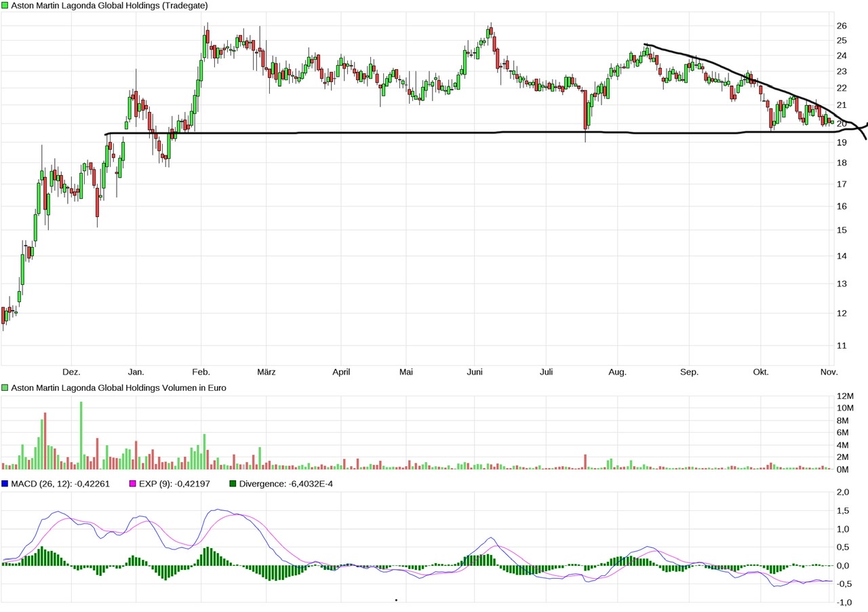Click the '0M' volume axis label
This screenshot has width=868, height=612.
843,470
